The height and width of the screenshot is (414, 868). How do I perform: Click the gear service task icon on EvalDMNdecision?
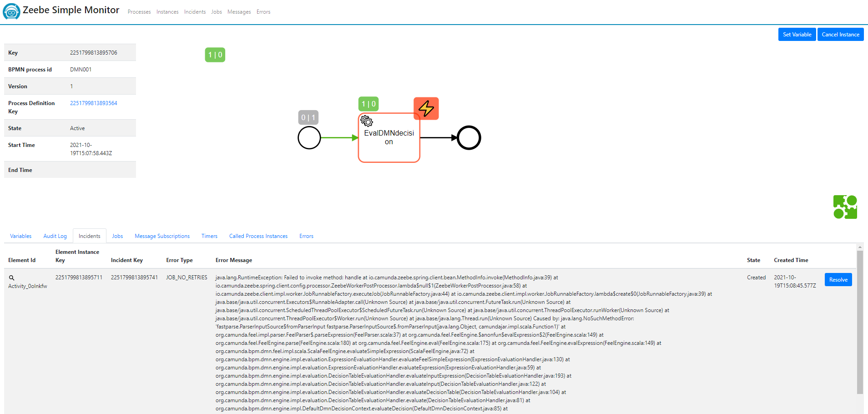coord(367,121)
